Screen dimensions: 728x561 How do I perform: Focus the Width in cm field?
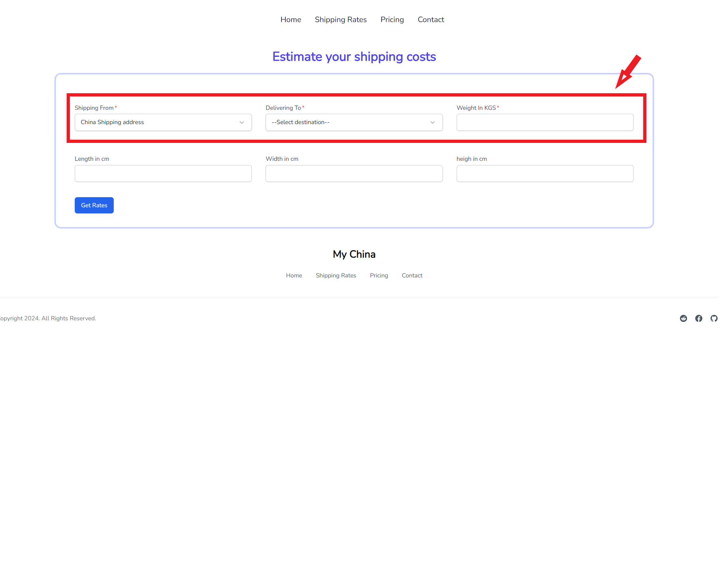354,173
